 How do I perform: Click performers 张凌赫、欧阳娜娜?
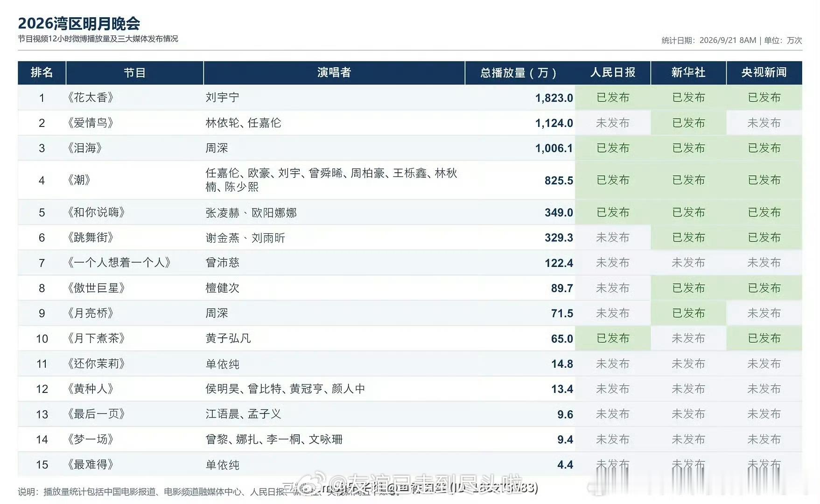(251, 213)
